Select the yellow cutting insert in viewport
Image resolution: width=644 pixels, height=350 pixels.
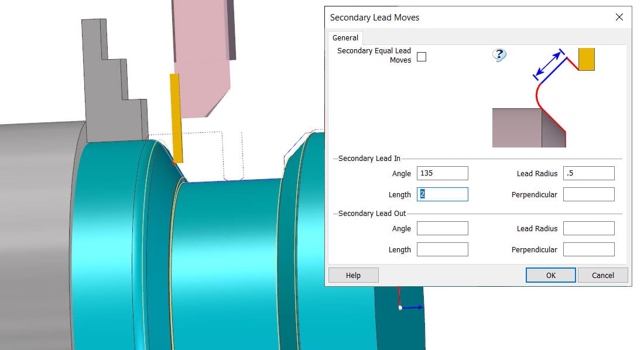tap(176, 117)
